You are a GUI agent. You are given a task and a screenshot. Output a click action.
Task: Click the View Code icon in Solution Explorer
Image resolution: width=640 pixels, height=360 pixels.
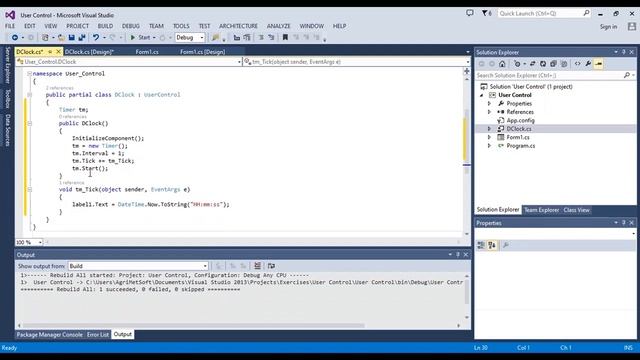click(578, 64)
